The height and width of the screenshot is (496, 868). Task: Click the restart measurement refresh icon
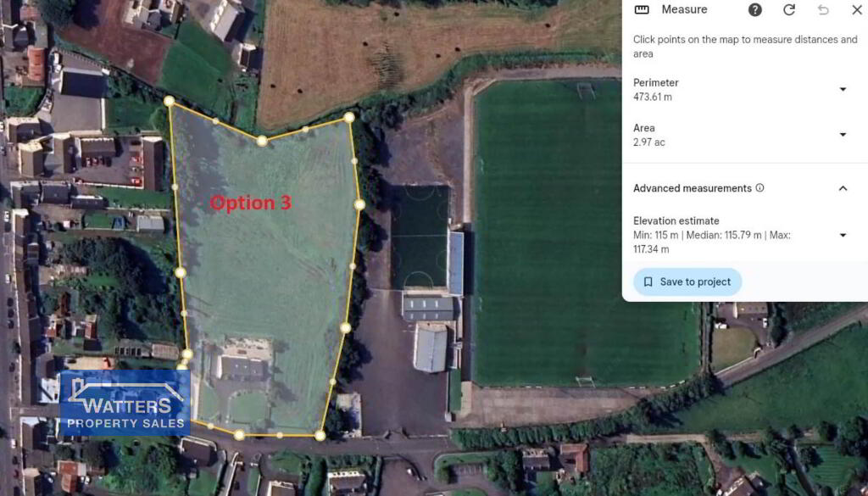[789, 9]
